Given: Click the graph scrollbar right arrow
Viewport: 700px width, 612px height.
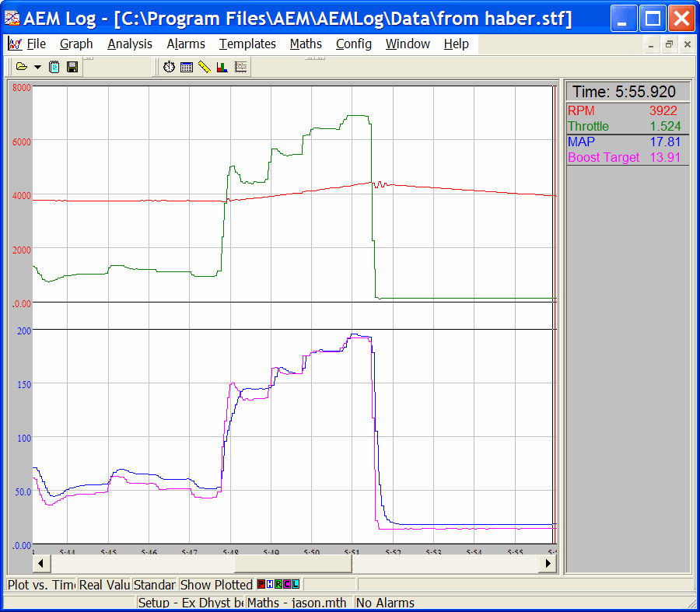Looking at the screenshot, I should [x=548, y=563].
